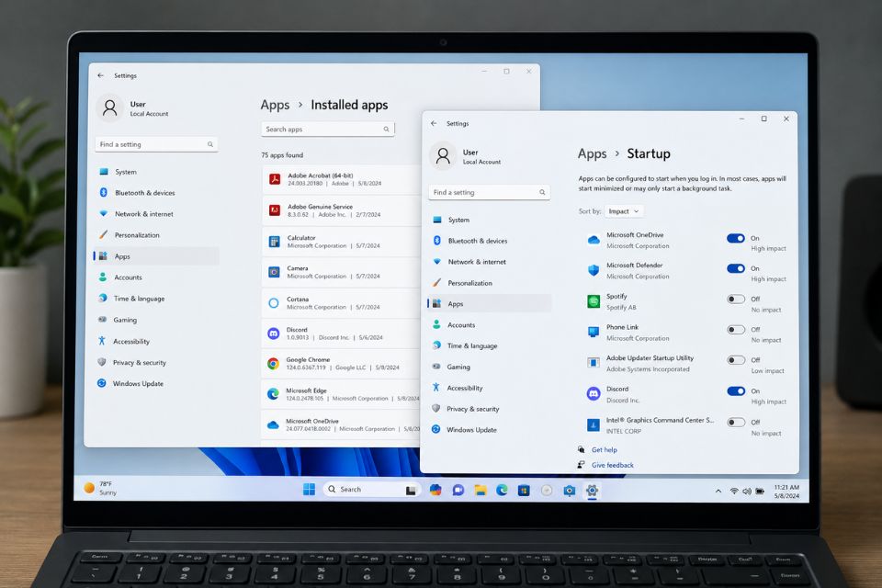Select Bluetooth & devices in Startup window sidebar
The width and height of the screenshot is (882, 588).
click(x=490, y=241)
